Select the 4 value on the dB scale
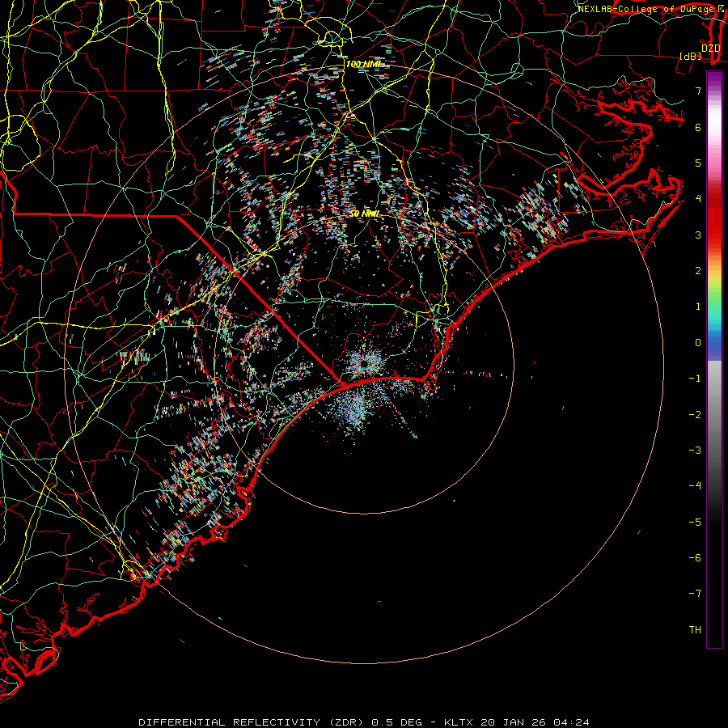The height and width of the screenshot is (728, 728). tap(698, 199)
